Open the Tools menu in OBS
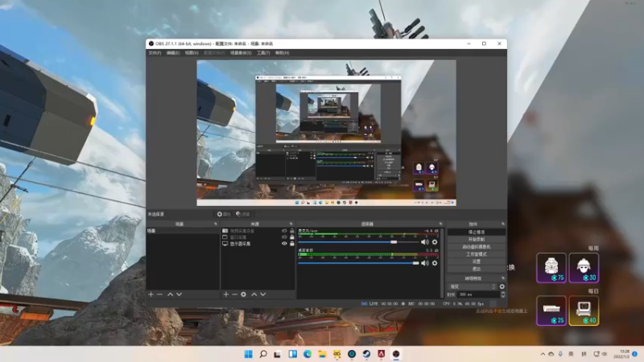This screenshot has height=362, width=644. (263, 53)
